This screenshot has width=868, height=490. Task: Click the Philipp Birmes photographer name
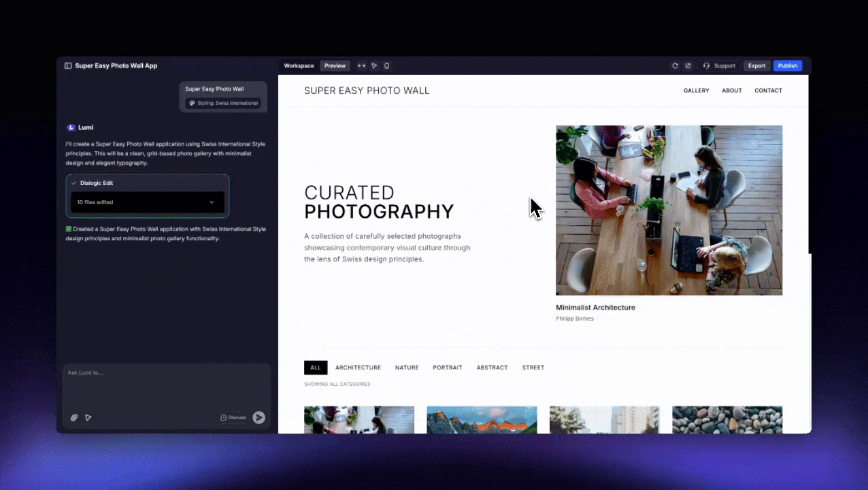click(575, 318)
